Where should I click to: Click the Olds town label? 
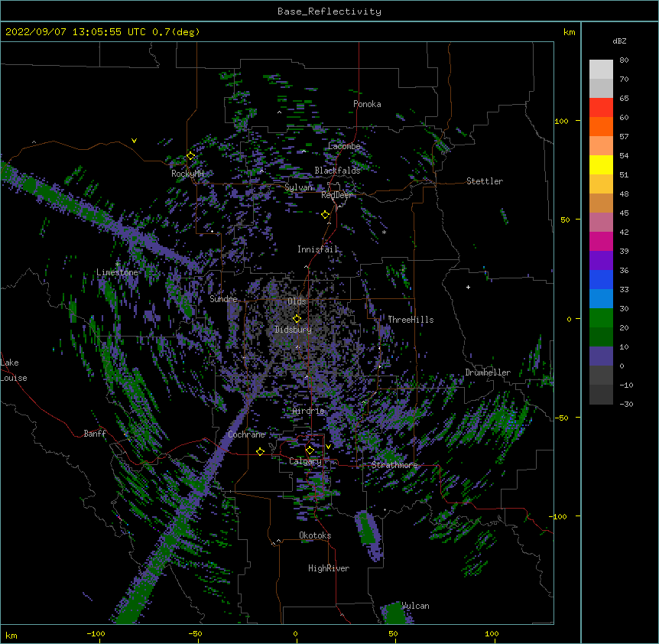coord(297,301)
